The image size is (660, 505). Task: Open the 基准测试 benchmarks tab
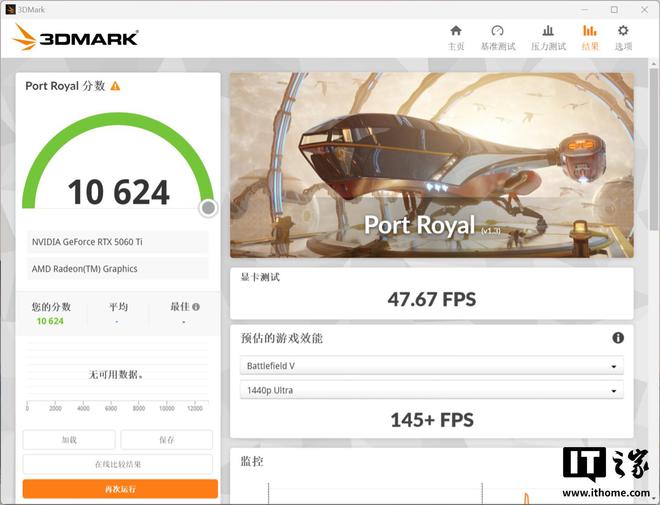click(498, 38)
